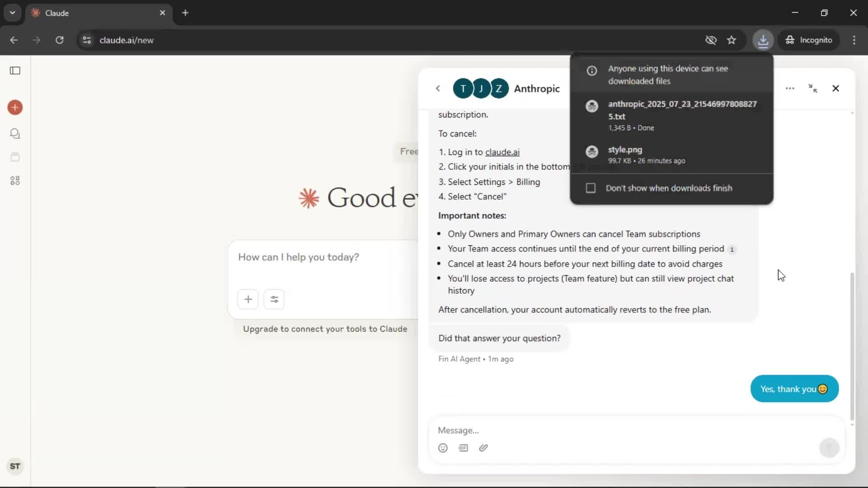The height and width of the screenshot is (488, 868).
Task: Click the Fin AI Agent timestamp label
Action: tap(476, 359)
